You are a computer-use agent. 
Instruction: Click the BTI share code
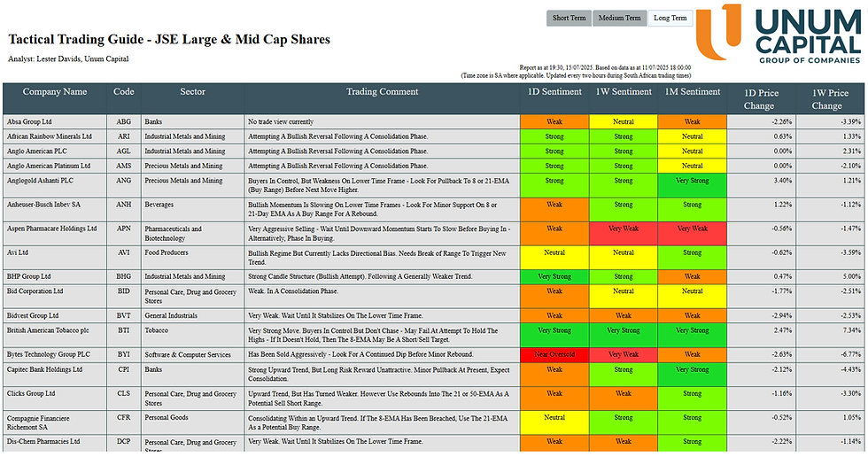123,330
